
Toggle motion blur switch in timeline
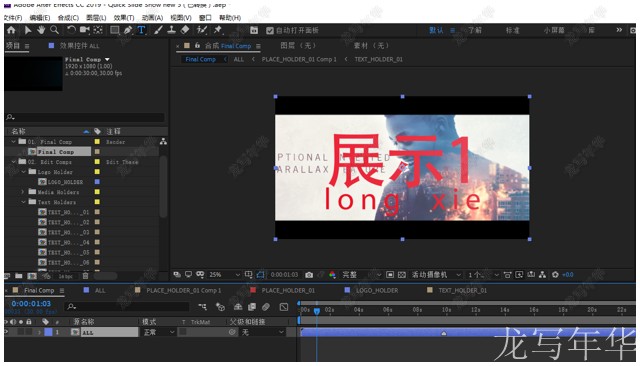pyautogui.click(x=266, y=306)
